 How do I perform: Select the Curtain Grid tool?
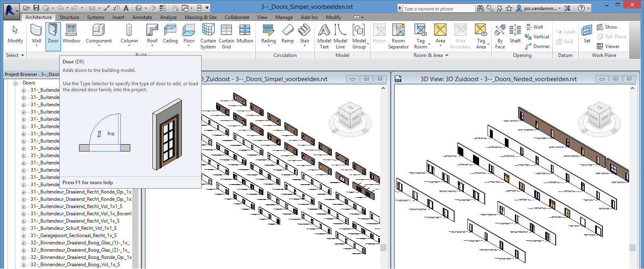click(226, 36)
